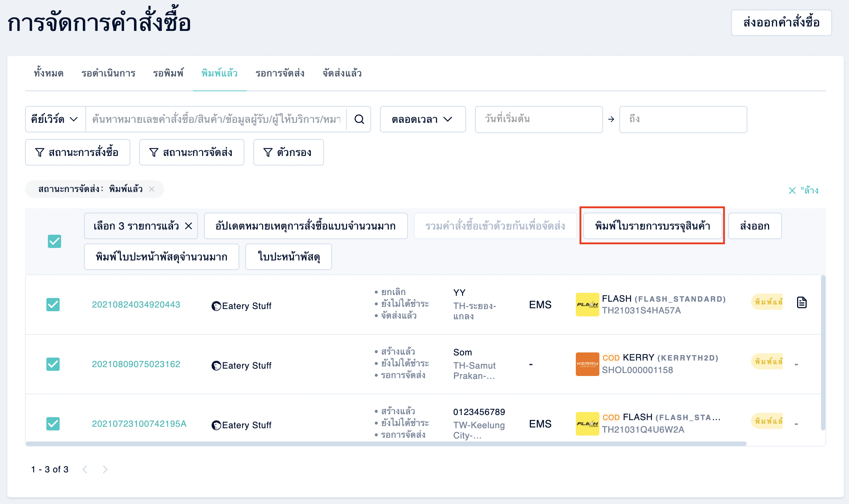Image resolution: width=849 pixels, height=504 pixels.
Task: Go to next page arrow in pagination
Action: click(x=105, y=469)
